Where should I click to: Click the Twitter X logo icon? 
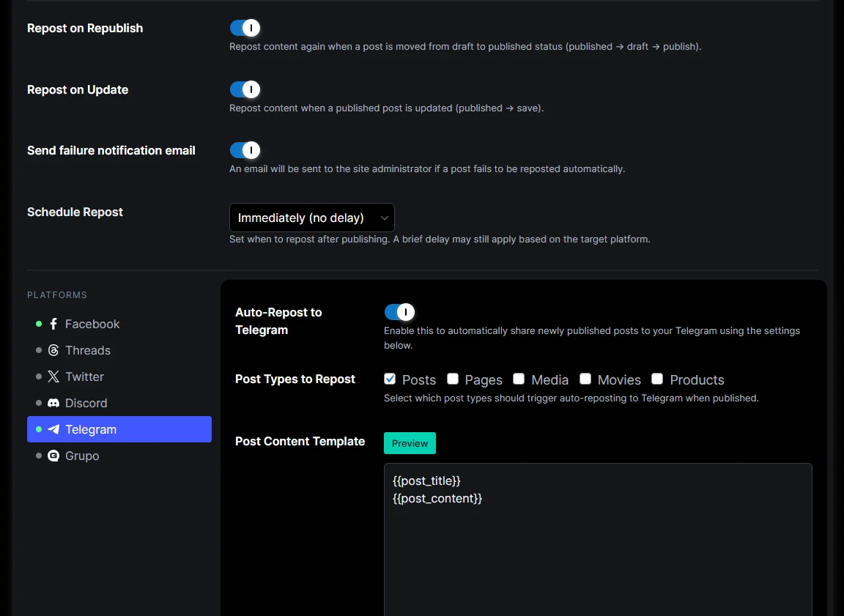pos(53,376)
